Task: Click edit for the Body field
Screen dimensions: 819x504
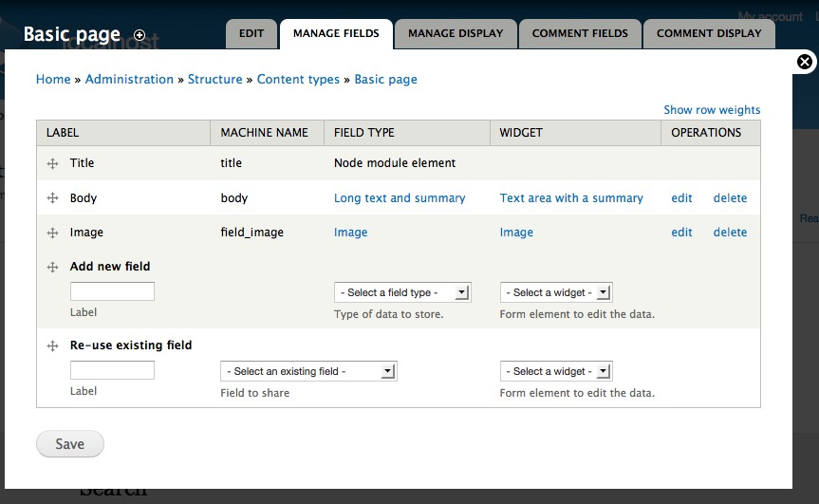Action: [x=681, y=198]
